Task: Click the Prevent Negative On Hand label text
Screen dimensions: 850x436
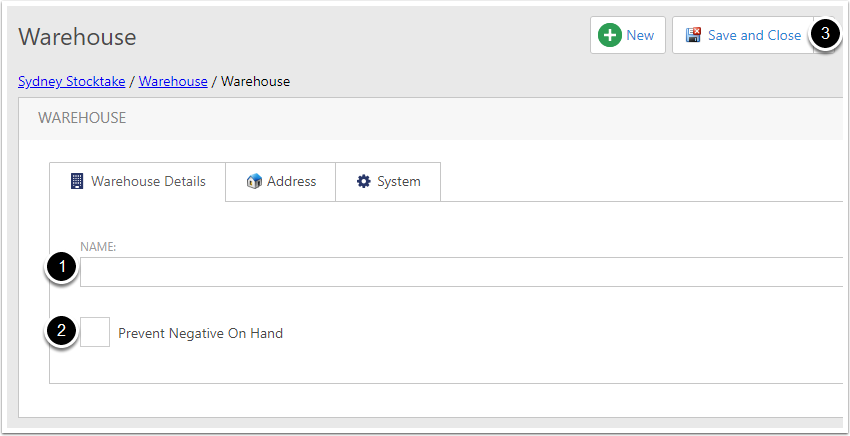Action: [201, 333]
